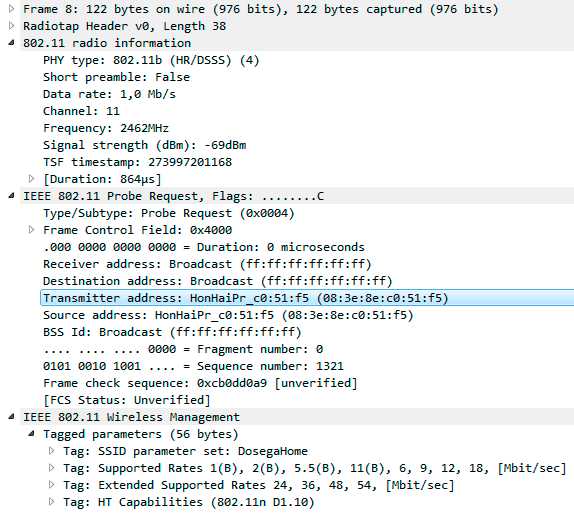Select the Channel: 11 field
The width and height of the screenshot is (574, 513).
coord(81,111)
